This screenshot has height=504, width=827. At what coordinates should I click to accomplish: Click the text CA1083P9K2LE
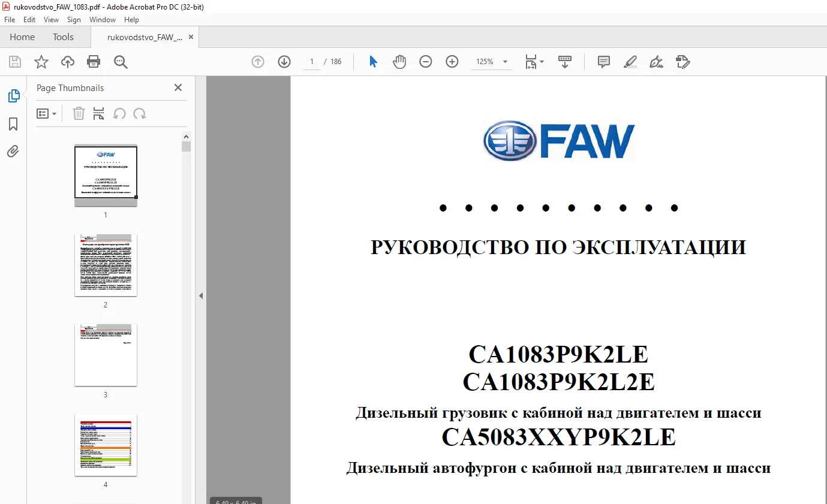pos(558,355)
